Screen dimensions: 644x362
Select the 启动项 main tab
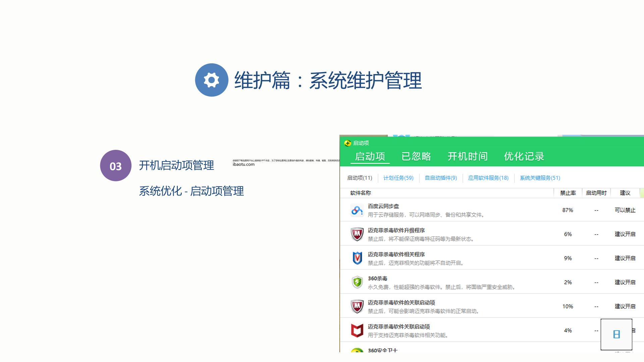370,156
